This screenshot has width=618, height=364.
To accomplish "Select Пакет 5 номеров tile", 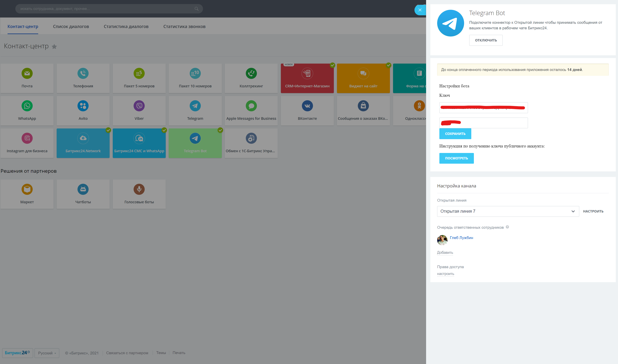I will (x=139, y=78).
